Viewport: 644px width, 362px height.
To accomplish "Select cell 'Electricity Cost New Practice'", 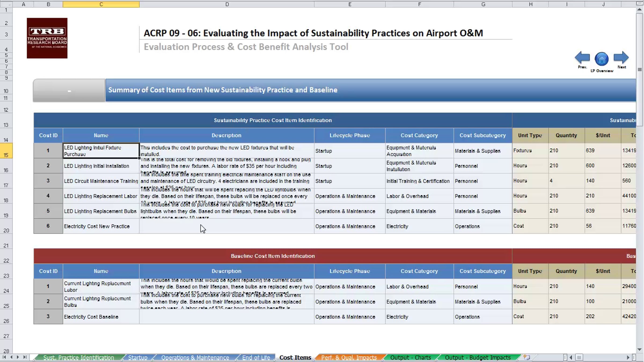I will coord(101,226).
